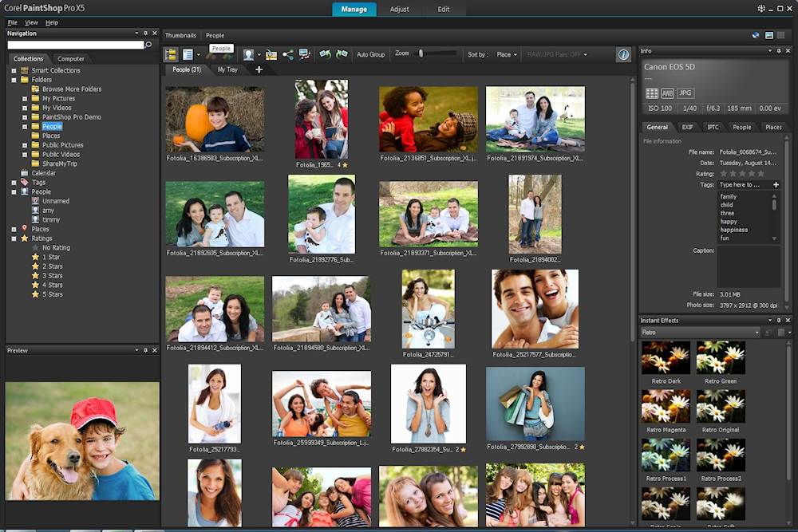Select Browse More Folders in Navigation

pyautogui.click(x=71, y=89)
